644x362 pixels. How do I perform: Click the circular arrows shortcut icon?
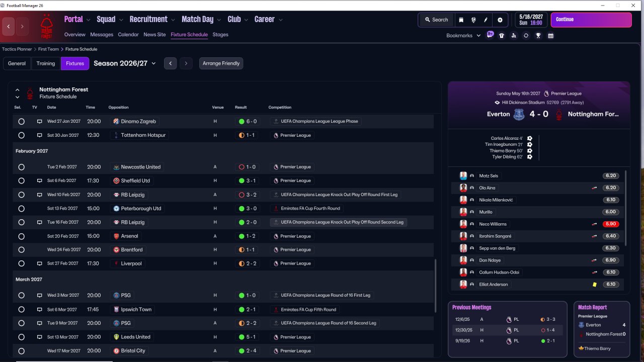526,36
